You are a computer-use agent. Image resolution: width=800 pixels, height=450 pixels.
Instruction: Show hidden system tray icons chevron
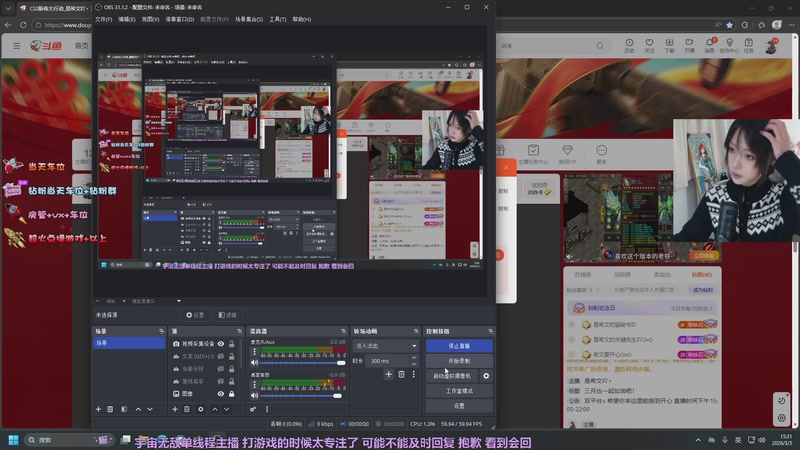pyautogui.click(x=698, y=440)
